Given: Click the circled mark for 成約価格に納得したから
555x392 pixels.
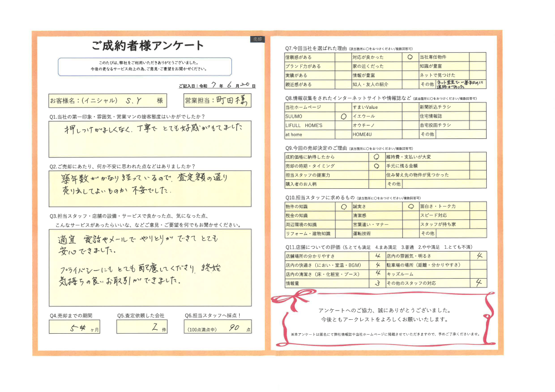Looking at the screenshot, I should tap(376, 157).
